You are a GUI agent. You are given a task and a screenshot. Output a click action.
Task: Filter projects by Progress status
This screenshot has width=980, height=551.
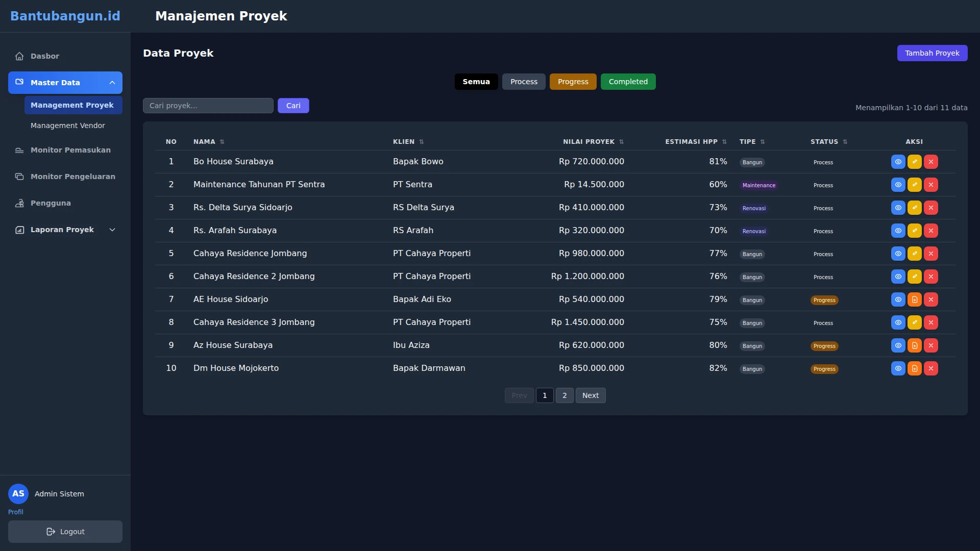coord(573,82)
